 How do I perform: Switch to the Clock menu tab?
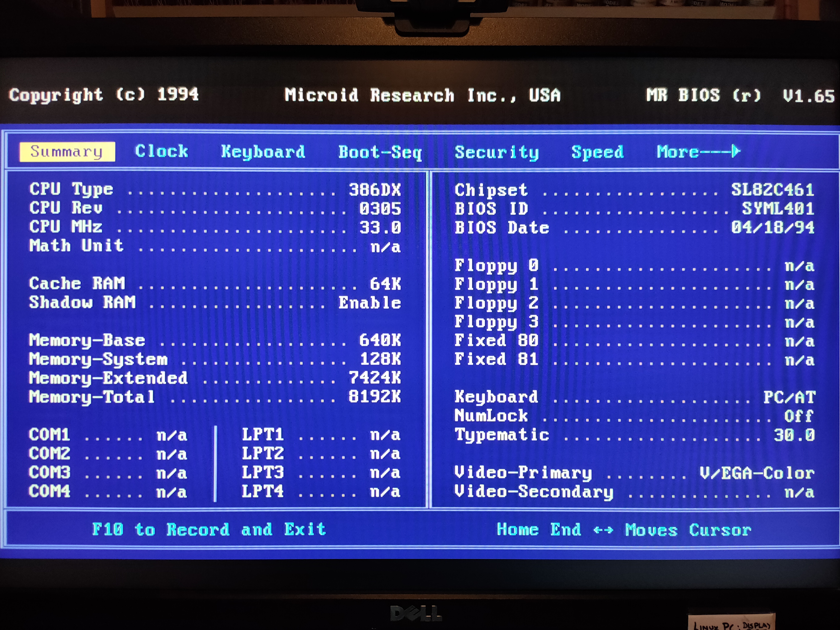click(x=161, y=152)
